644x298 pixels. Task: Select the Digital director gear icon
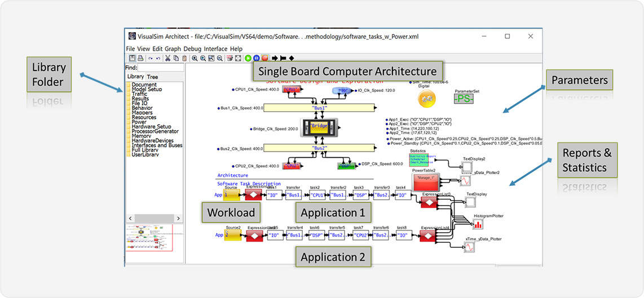(427, 99)
